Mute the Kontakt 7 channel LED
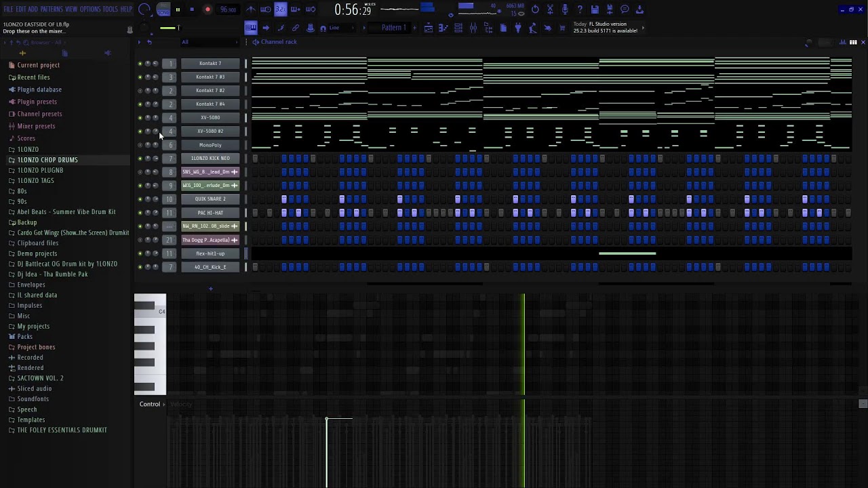The image size is (868, 488). (140, 64)
